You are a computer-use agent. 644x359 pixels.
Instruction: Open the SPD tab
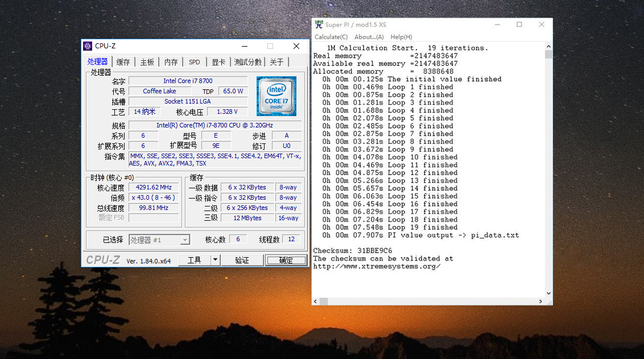(x=194, y=62)
